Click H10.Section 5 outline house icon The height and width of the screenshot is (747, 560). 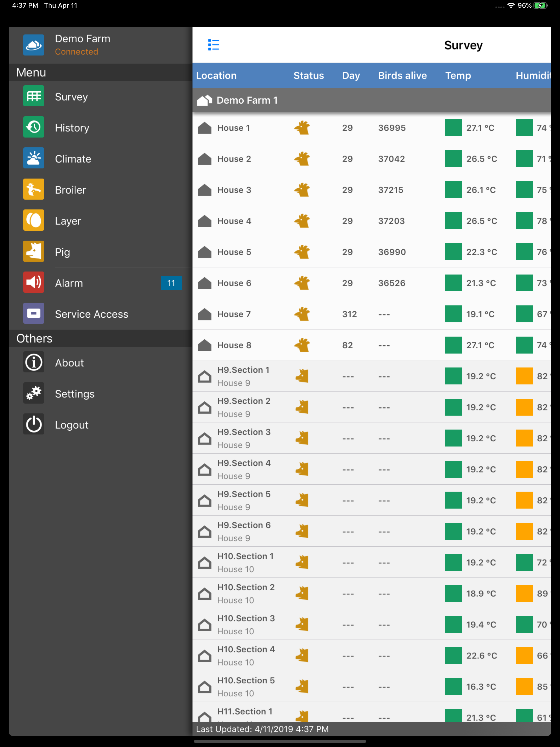tap(204, 687)
